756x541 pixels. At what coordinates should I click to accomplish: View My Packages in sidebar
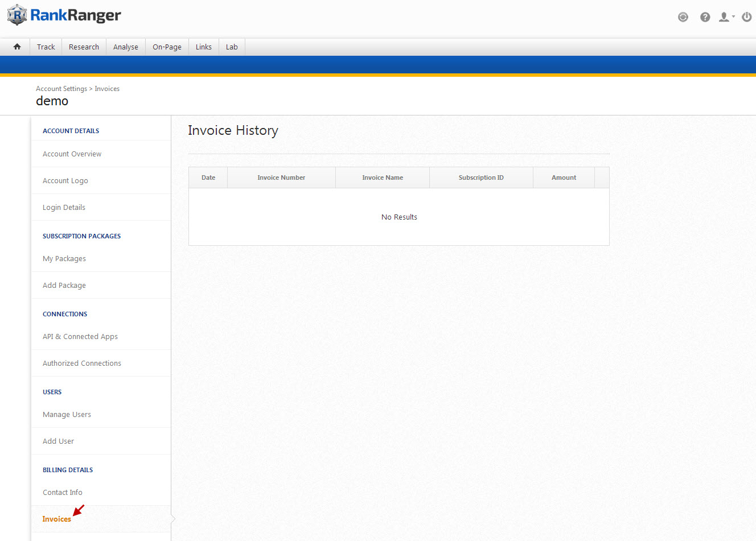click(x=64, y=258)
